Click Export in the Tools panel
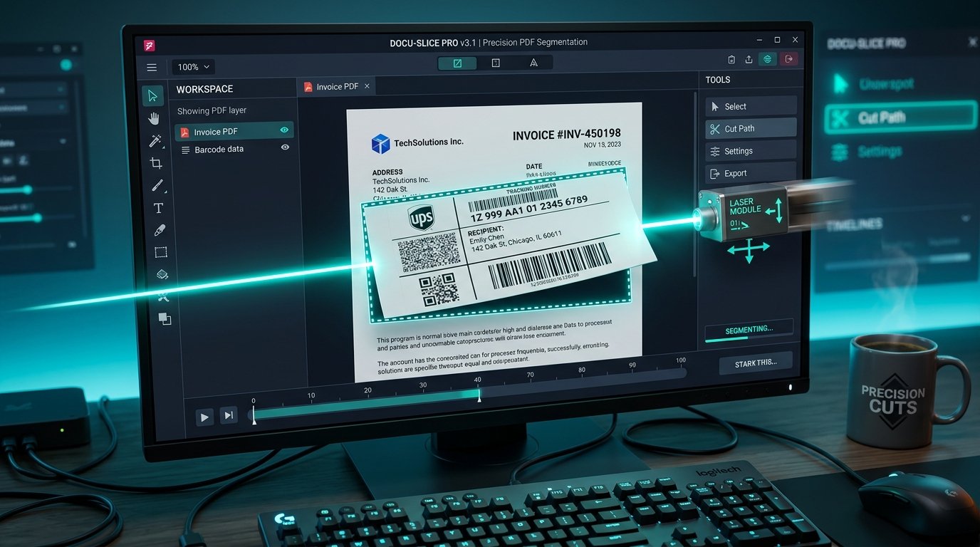 point(751,172)
